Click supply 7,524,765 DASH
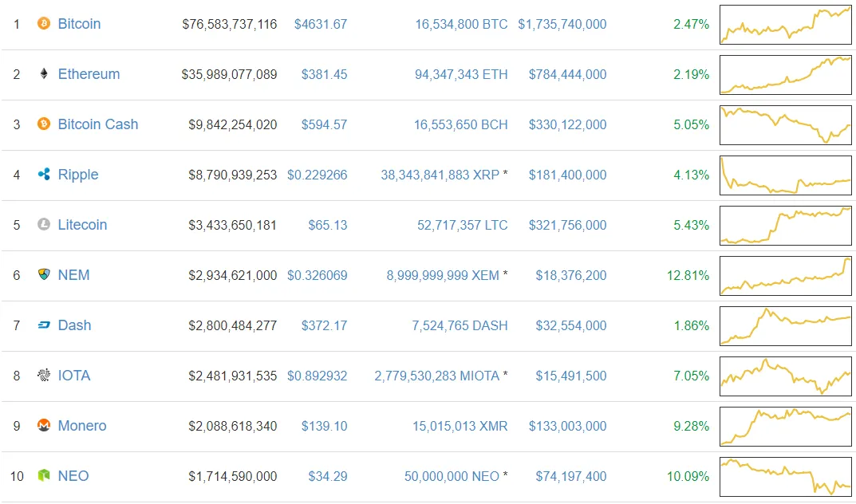 point(460,325)
